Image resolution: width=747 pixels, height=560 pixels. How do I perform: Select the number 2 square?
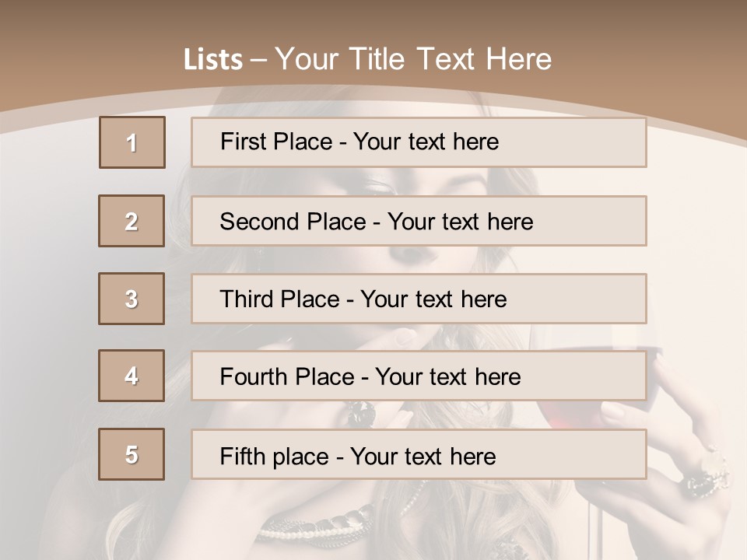(132, 221)
